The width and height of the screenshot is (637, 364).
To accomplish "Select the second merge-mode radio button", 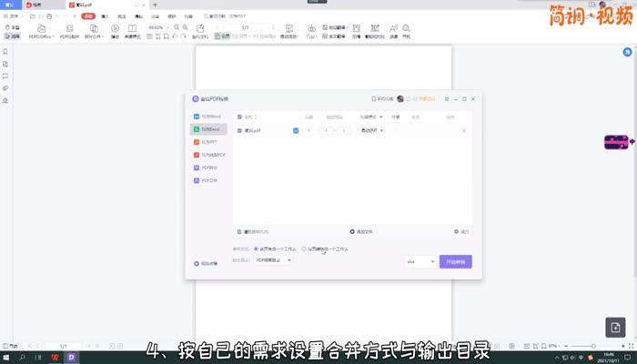I will point(304,248).
